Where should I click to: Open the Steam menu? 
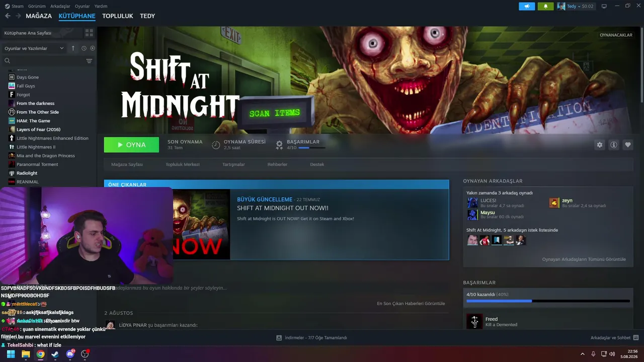click(x=15, y=6)
